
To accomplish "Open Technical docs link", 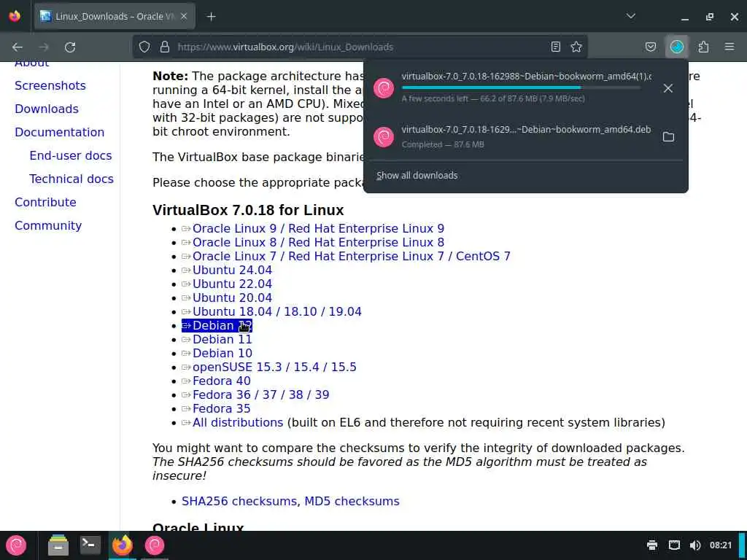I will pyautogui.click(x=71, y=179).
